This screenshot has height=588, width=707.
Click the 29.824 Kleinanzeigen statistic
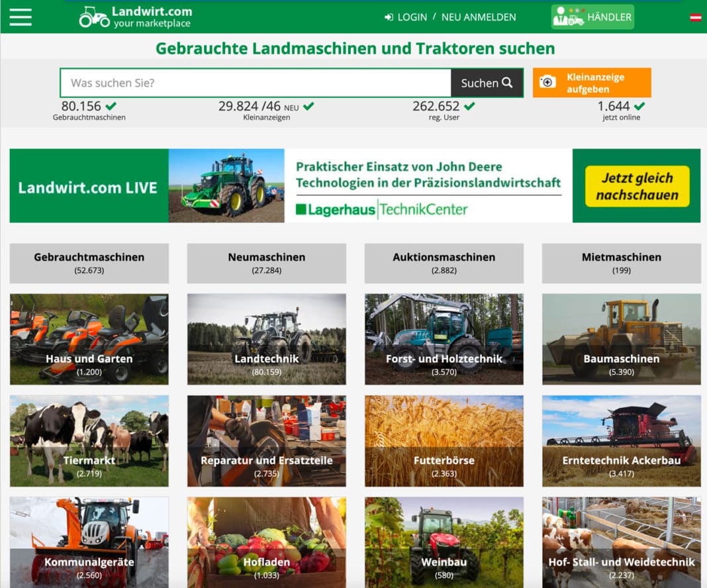267,111
